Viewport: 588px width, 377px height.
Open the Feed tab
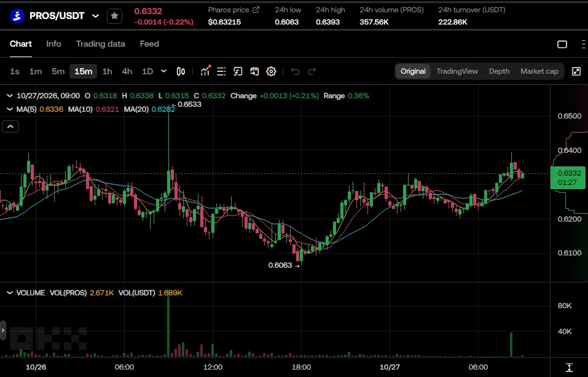click(x=149, y=44)
